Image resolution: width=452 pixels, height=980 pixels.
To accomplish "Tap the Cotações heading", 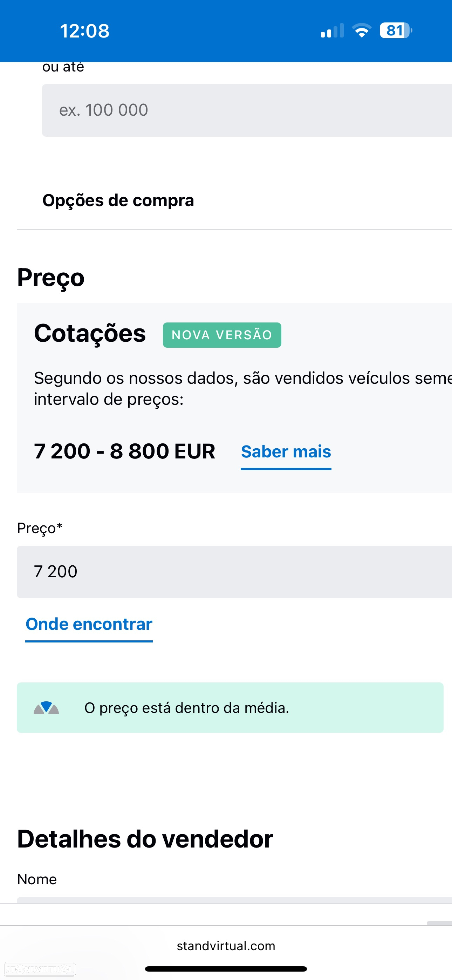I will [90, 333].
